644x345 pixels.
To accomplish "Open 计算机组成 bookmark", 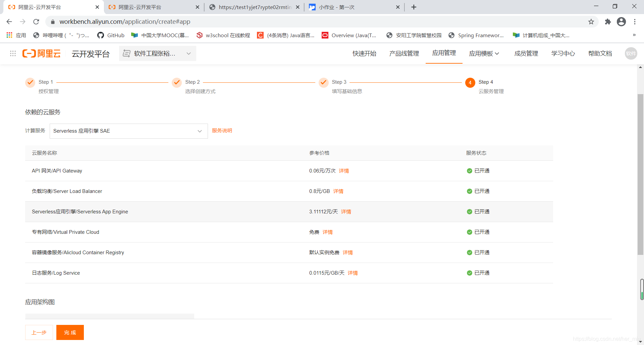I will [541, 35].
